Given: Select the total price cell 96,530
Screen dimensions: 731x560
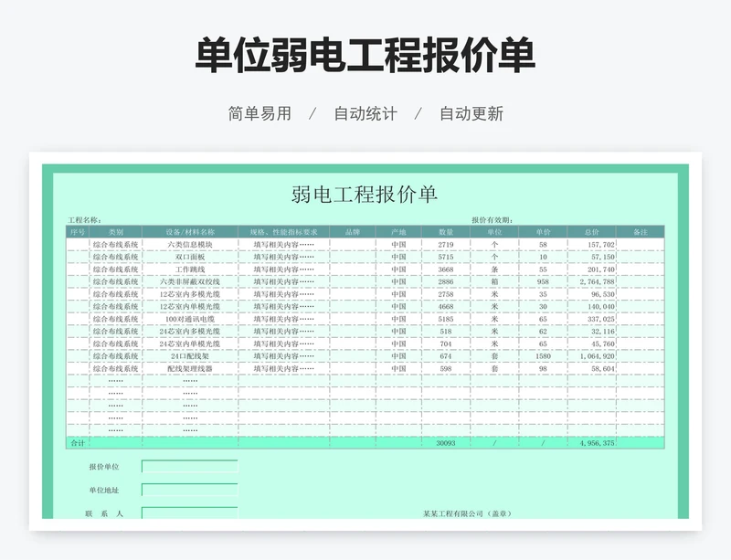Looking at the screenshot, I should coord(591,294).
